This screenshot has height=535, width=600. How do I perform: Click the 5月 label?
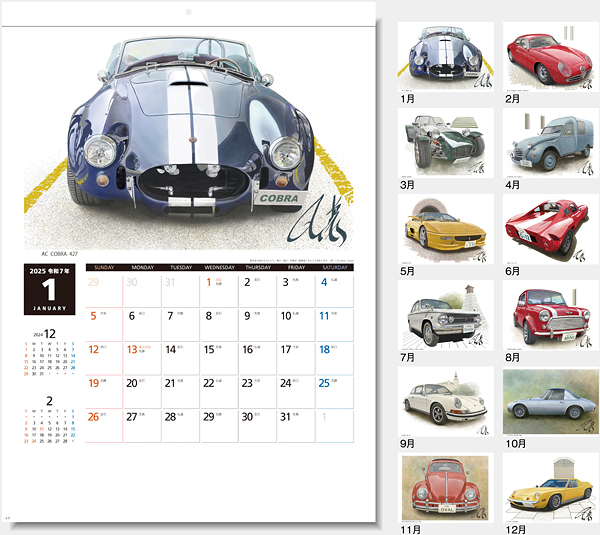coord(408,271)
